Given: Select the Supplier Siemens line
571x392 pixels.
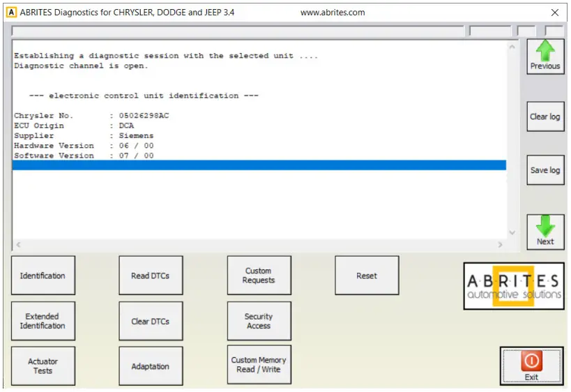Looking at the screenshot, I should click(84, 135).
